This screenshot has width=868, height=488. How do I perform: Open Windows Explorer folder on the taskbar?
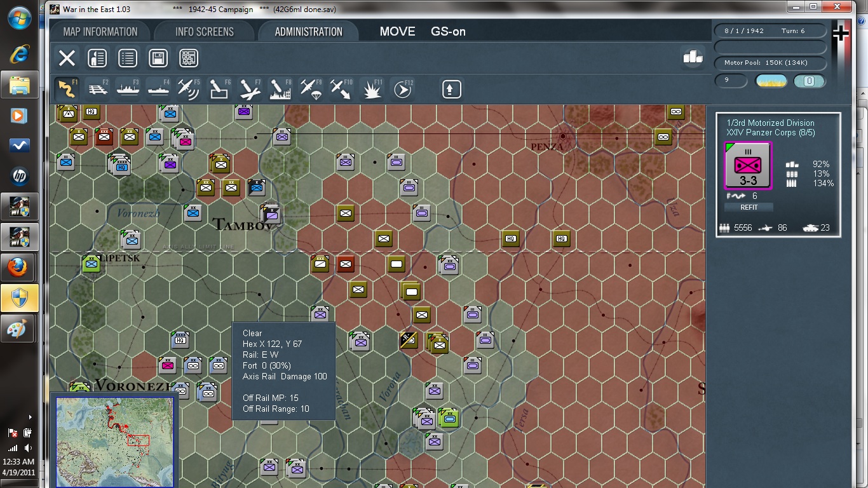pos(19,85)
